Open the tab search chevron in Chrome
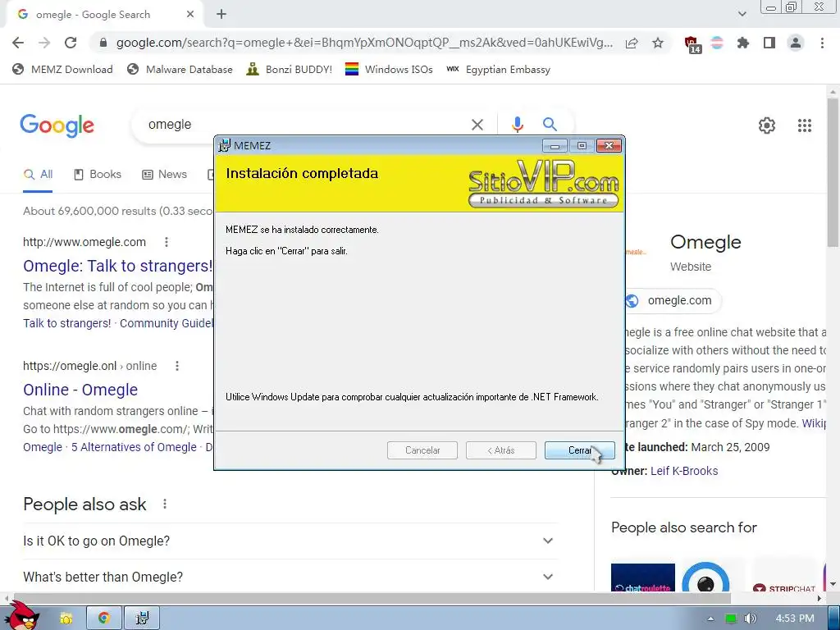 click(x=742, y=14)
